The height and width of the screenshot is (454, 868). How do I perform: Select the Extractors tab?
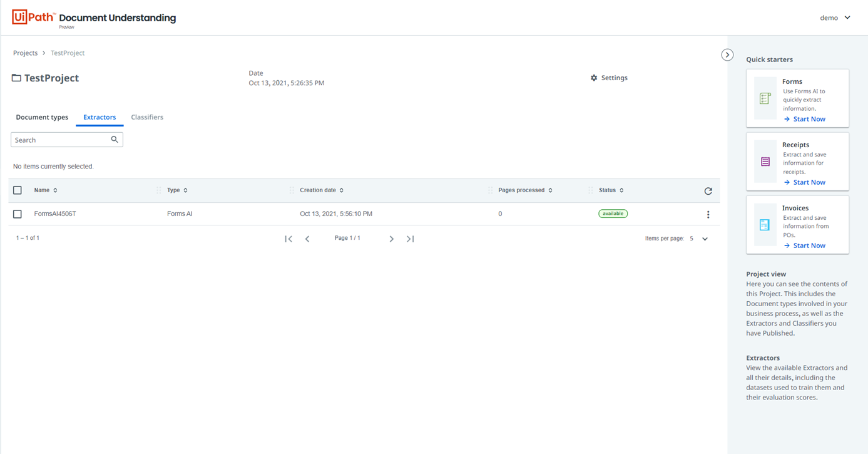point(100,117)
